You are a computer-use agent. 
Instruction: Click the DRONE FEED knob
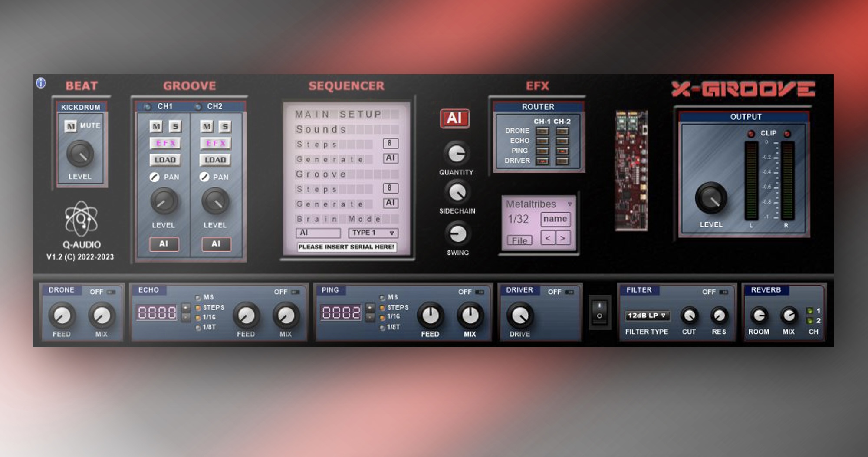pos(62,316)
